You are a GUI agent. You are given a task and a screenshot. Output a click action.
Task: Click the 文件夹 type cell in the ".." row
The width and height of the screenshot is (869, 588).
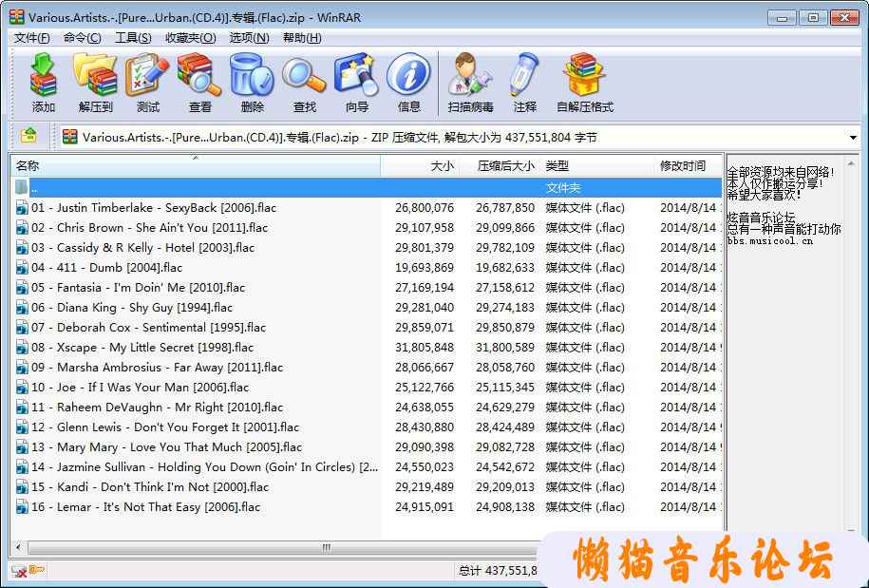pos(563,188)
